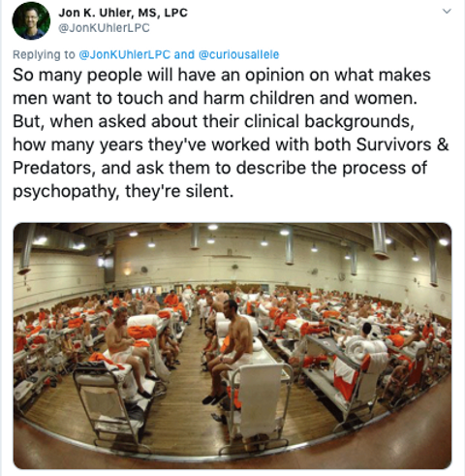Screen dimensions: 465x476
Task: Click the 'Replying to' label text
Action: coord(44,55)
